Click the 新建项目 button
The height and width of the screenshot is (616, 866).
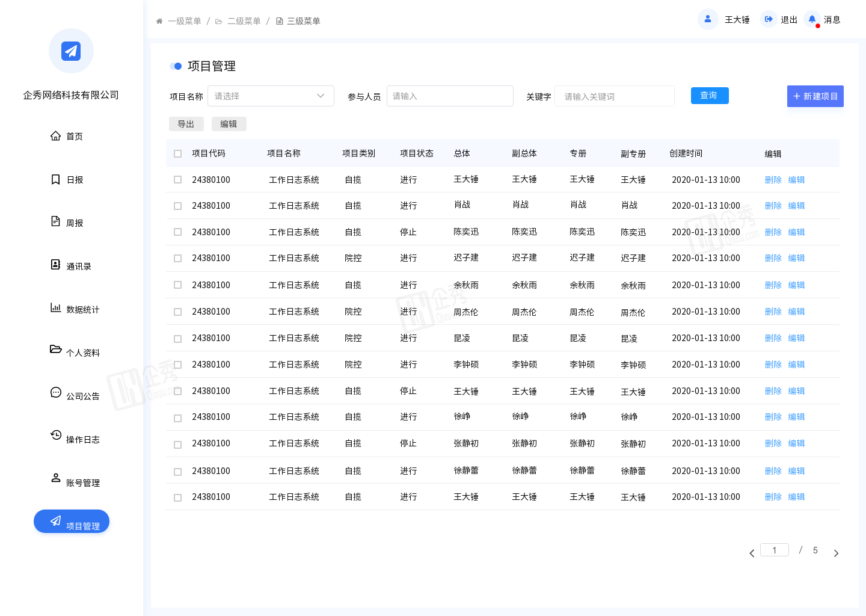pyautogui.click(x=815, y=96)
